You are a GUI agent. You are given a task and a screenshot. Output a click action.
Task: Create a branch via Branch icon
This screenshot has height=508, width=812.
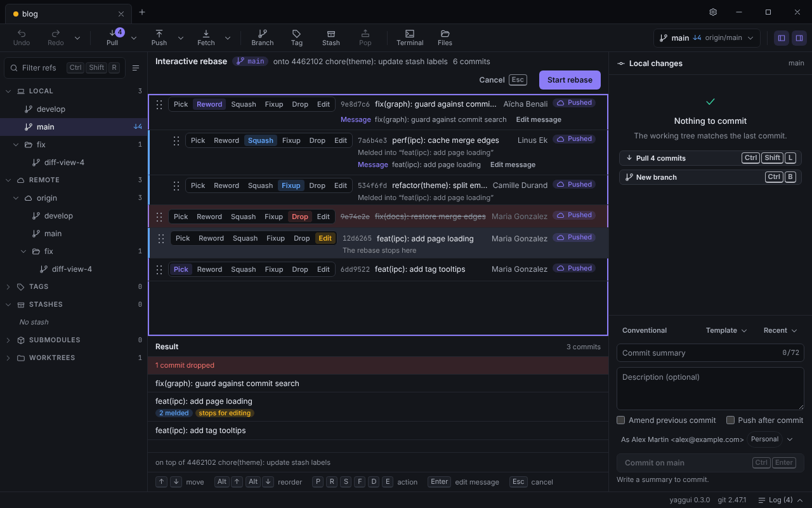click(263, 37)
